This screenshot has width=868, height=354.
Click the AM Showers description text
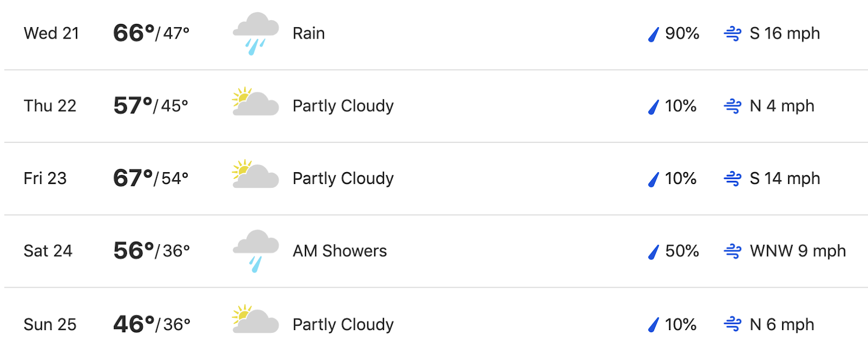[340, 251]
